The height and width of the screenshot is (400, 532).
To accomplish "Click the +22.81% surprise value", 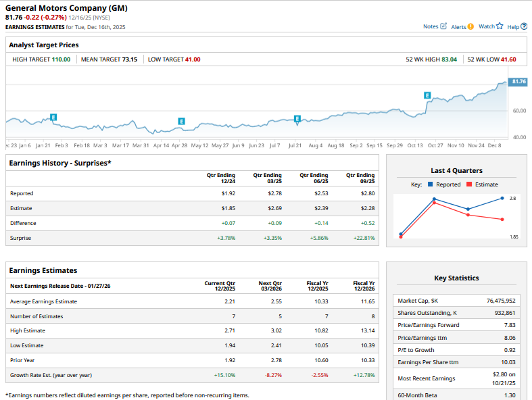I will (362, 238).
